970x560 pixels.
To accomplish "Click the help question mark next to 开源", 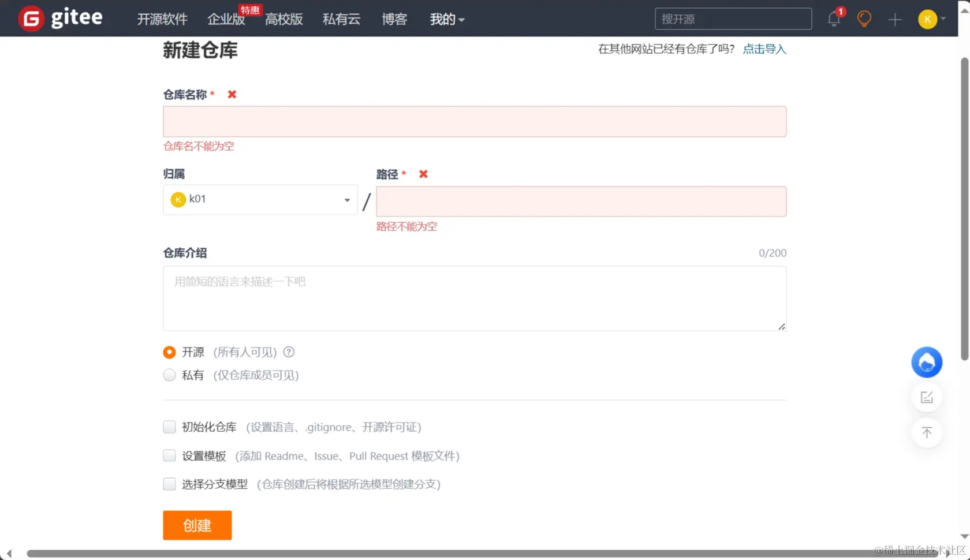I will [x=288, y=352].
